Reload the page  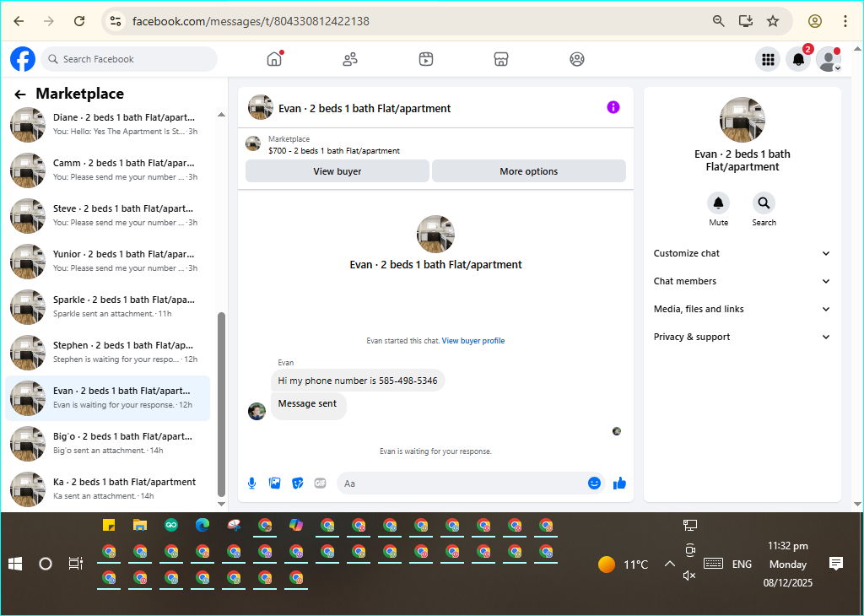(x=79, y=21)
